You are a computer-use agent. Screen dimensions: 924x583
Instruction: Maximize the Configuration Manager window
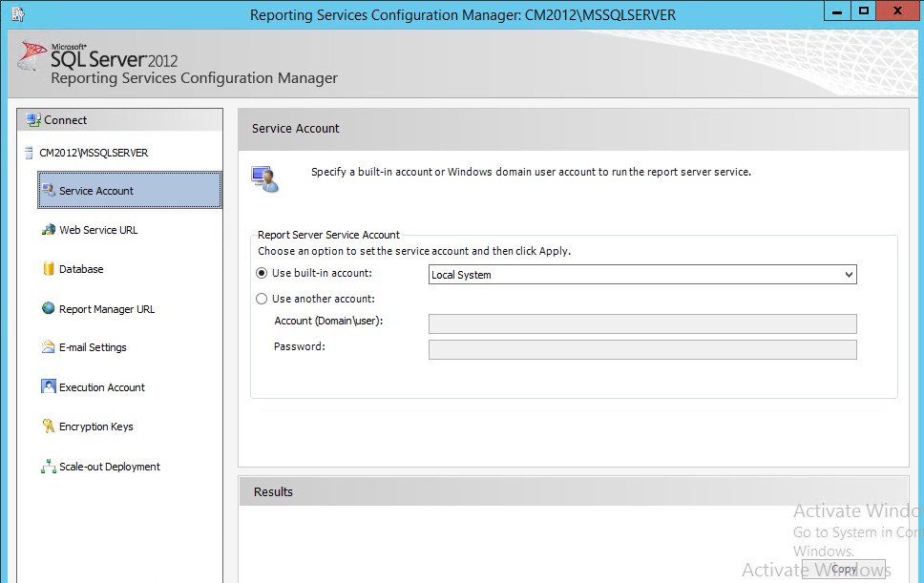[864, 10]
